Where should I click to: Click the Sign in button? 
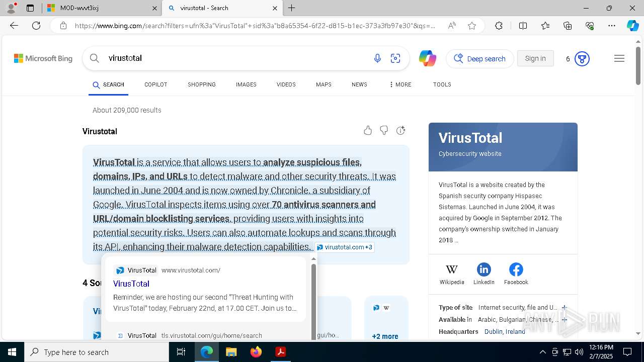point(535,58)
